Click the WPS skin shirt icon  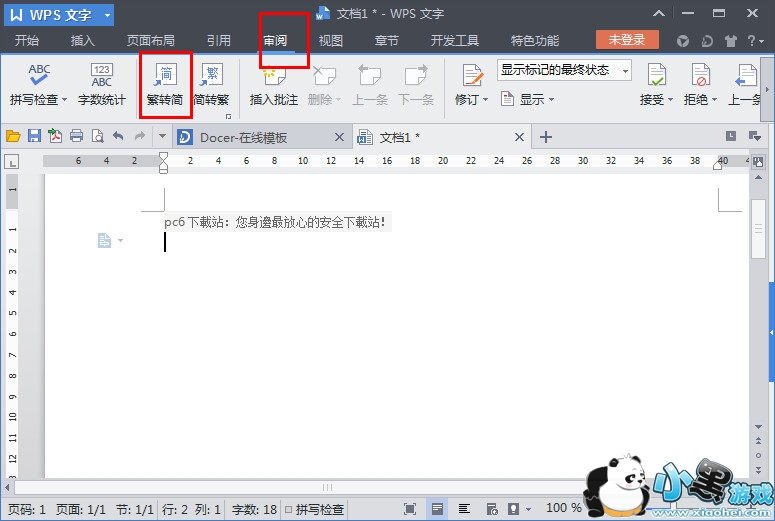(731, 41)
